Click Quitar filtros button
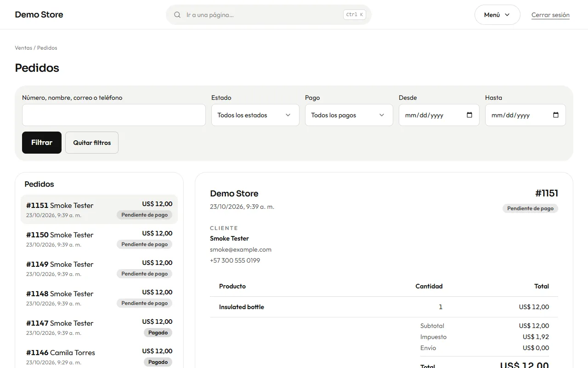 (x=92, y=143)
